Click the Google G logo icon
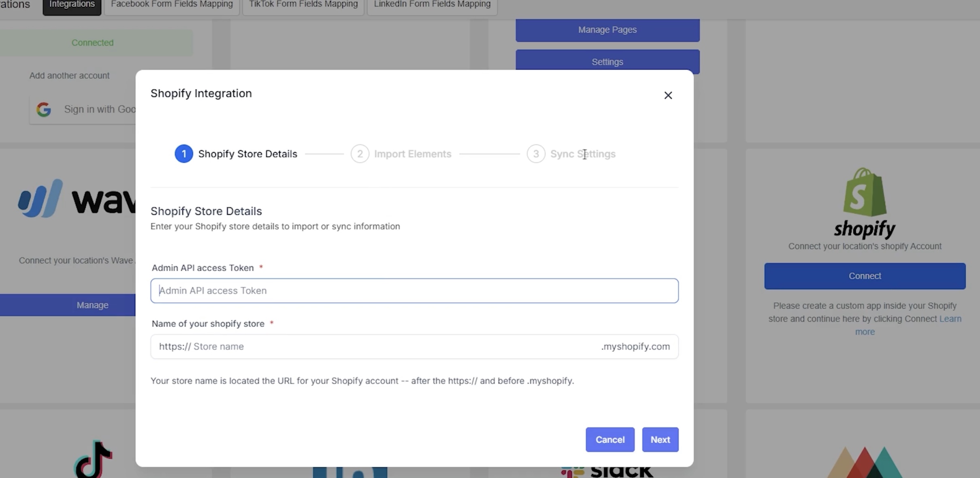This screenshot has height=478, width=980. click(x=44, y=109)
